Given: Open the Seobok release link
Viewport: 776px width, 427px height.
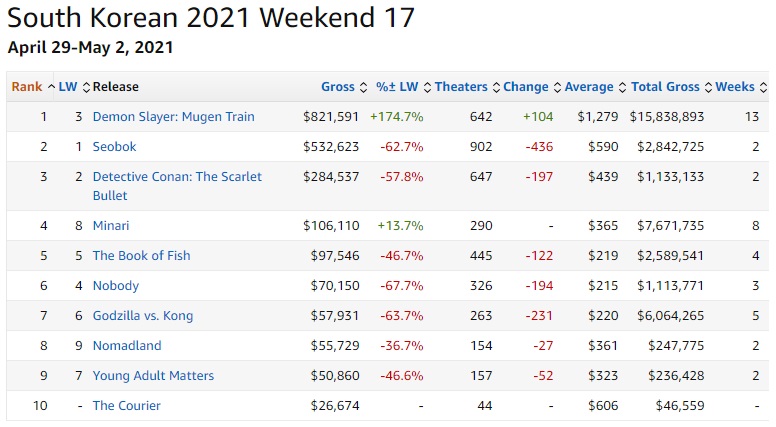Looking at the screenshot, I should 115,147.
